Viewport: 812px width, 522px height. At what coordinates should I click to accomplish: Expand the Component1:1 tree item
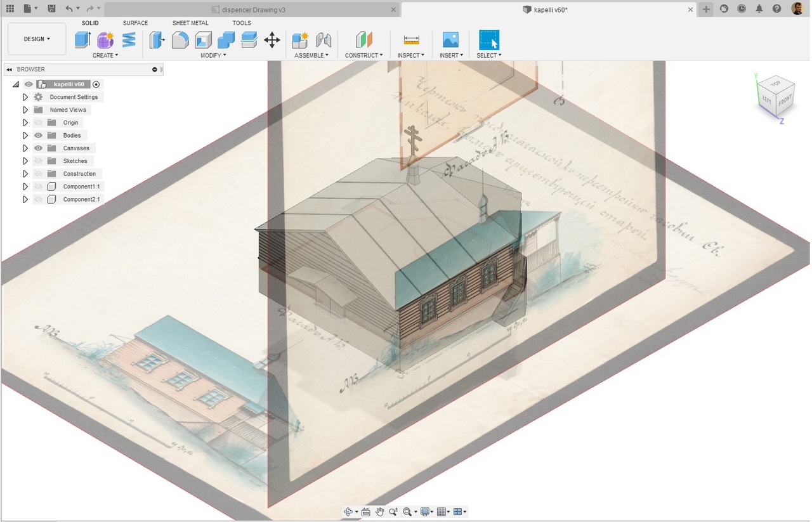pos(25,186)
